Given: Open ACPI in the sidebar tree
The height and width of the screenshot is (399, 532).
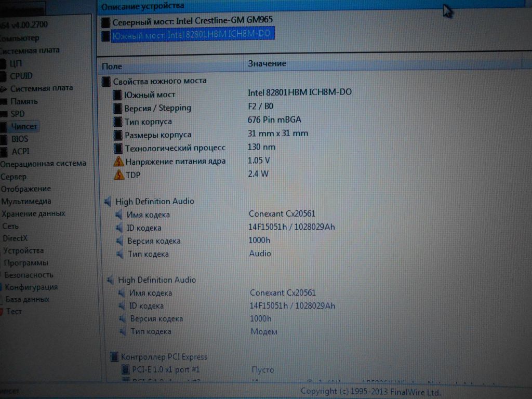Looking at the screenshot, I should coord(20,151).
